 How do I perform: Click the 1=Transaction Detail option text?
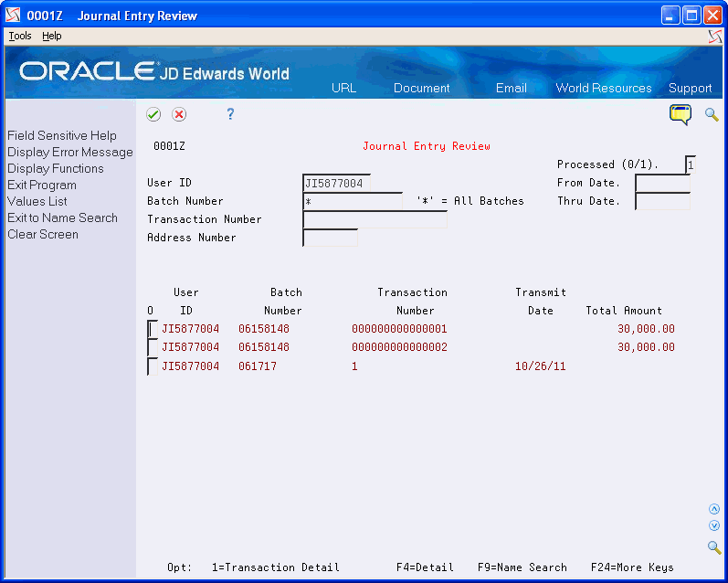tap(275, 567)
